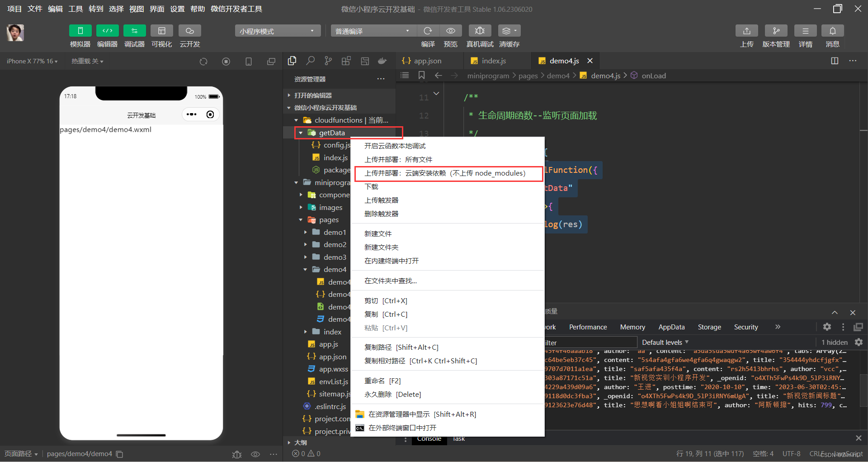Detach the simulator window icon
868x462 pixels.
pyautogui.click(x=271, y=62)
